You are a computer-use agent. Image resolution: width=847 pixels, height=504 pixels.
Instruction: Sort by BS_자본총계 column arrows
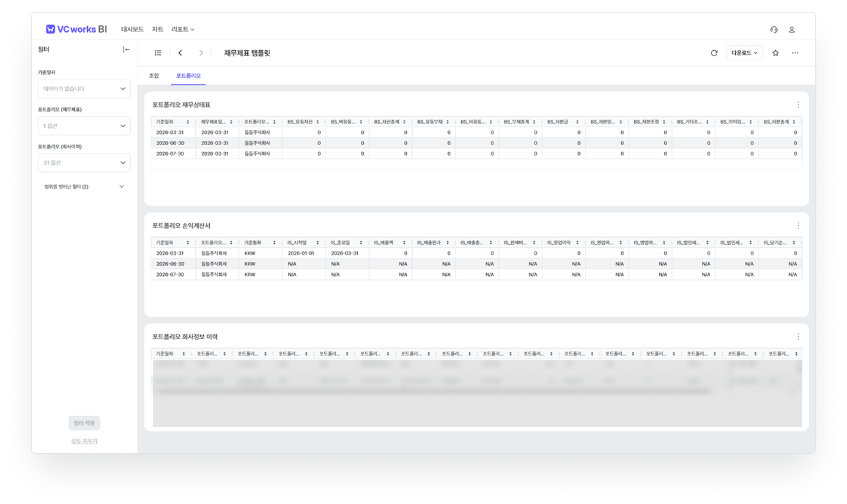tap(794, 122)
